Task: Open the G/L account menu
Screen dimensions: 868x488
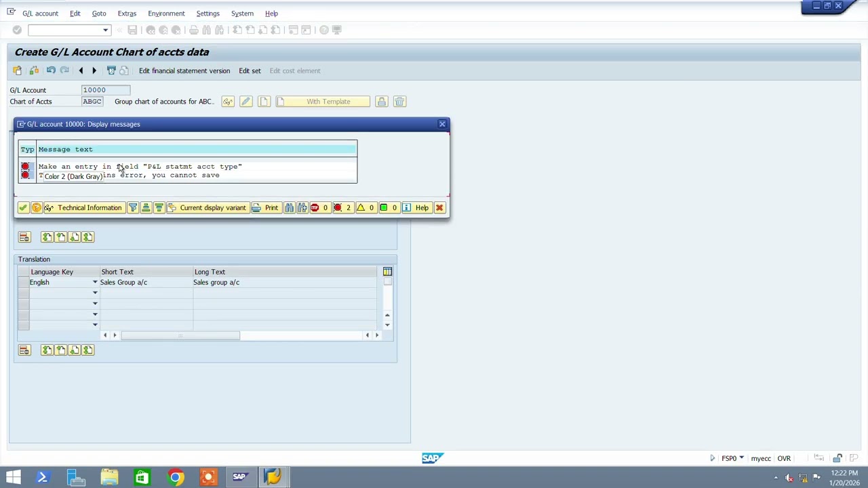Action: pyautogui.click(x=40, y=14)
